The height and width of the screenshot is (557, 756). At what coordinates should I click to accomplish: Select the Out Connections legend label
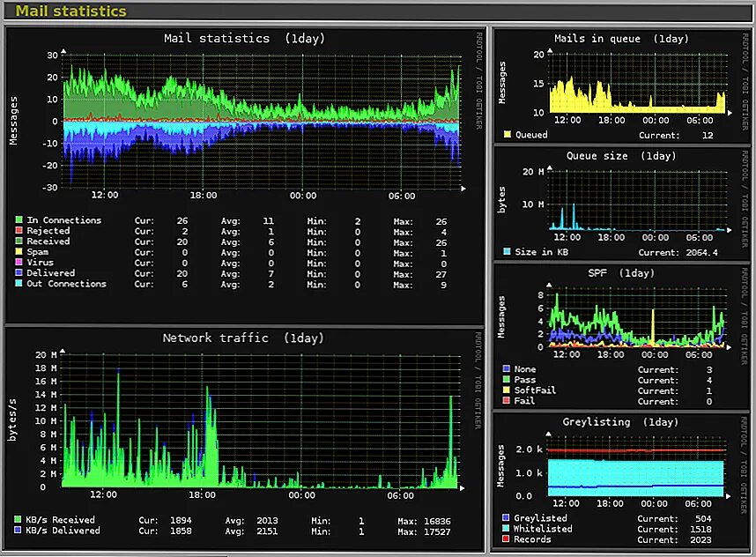pyautogui.click(x=67, y=284)
